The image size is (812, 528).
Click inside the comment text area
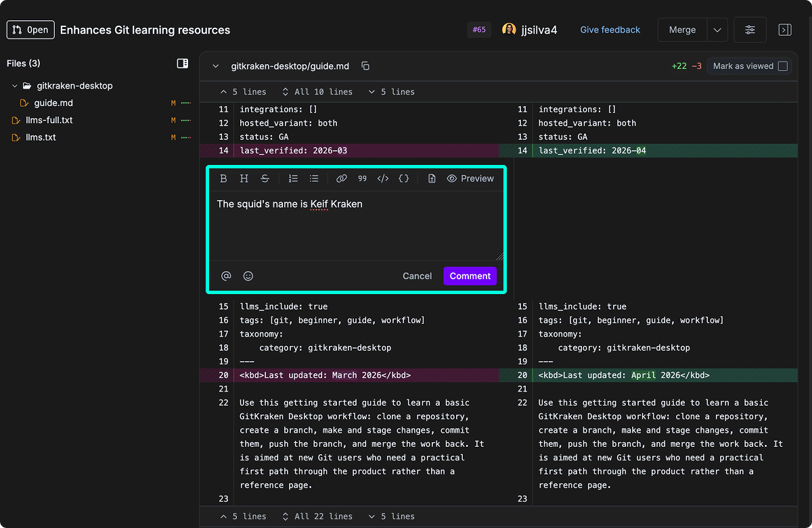pos(356,226)
